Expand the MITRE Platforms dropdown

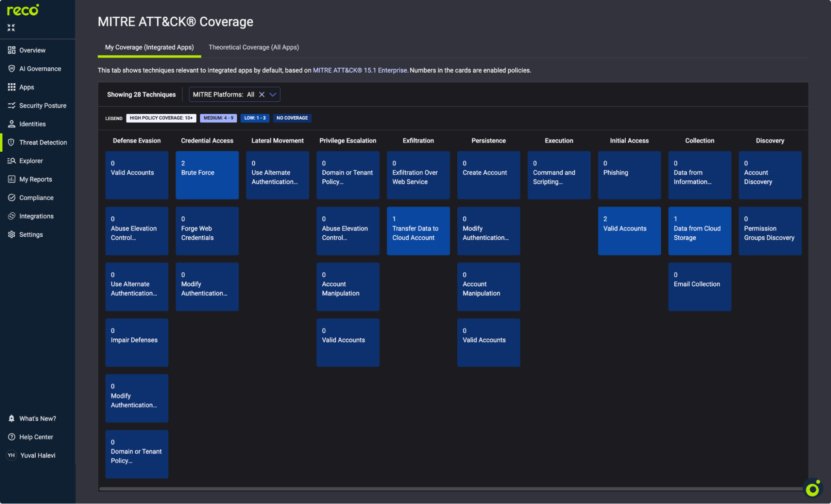[x=273, y=94]
